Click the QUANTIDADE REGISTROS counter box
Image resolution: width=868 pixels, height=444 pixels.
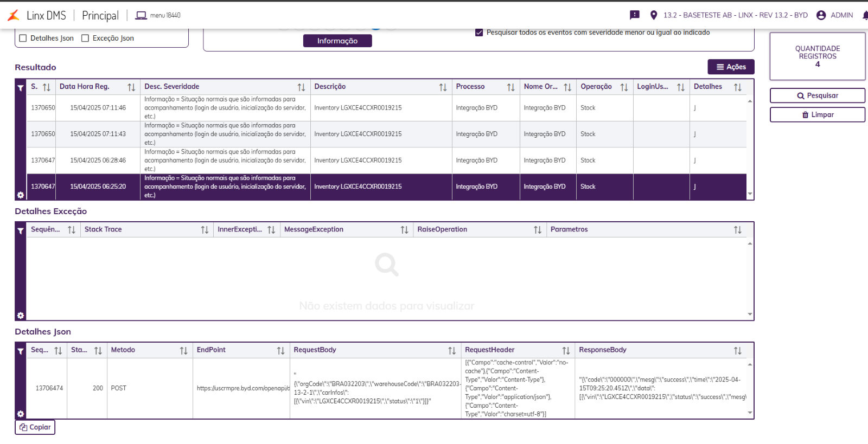(x=818, y=56)
